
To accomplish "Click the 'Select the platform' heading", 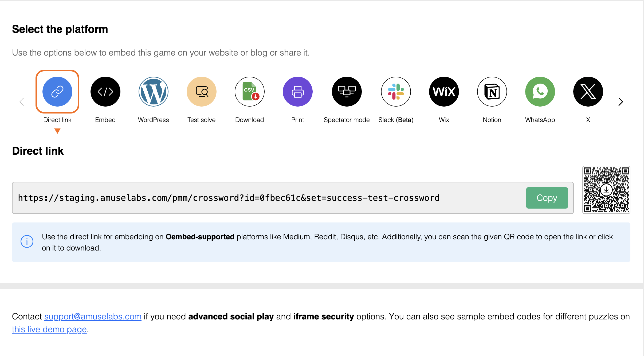I will (x=60, y=29).
